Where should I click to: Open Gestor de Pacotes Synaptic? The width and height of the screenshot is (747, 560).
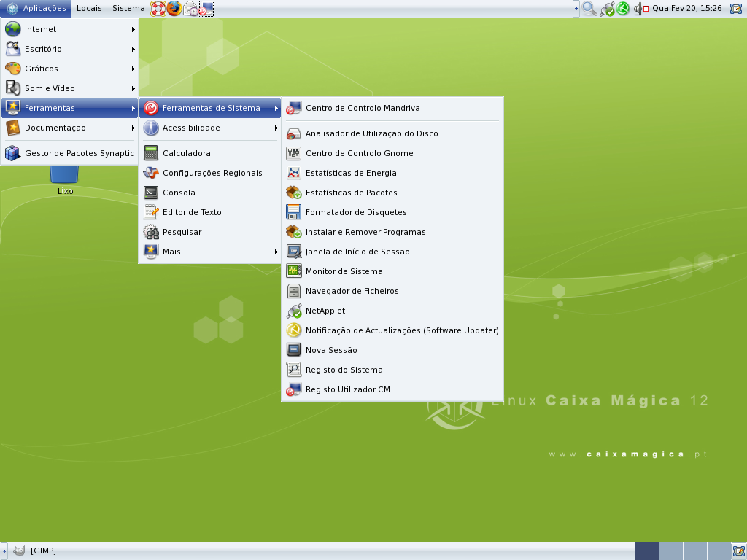(x=69, y=153)
